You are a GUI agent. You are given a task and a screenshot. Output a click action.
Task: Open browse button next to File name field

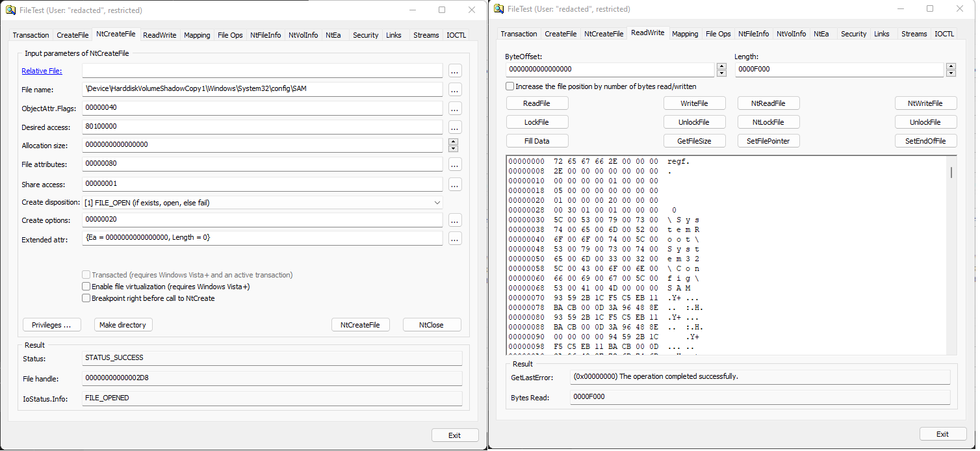tap(455, 90)
